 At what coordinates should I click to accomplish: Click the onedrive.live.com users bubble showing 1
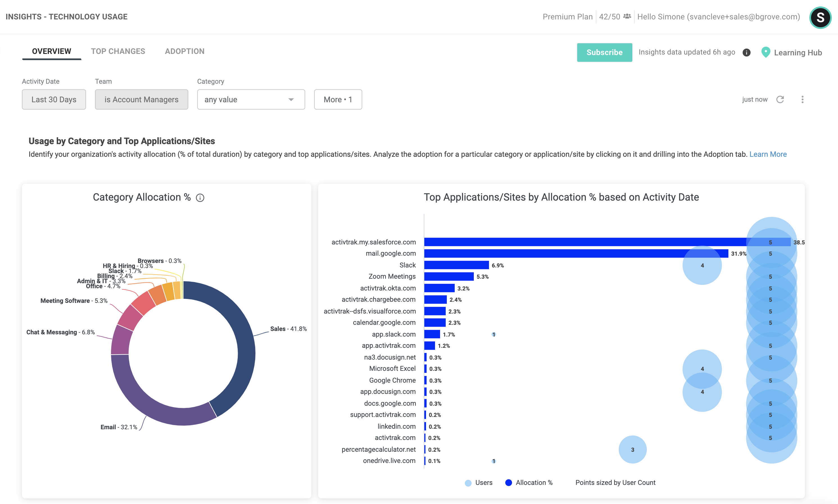493,461
